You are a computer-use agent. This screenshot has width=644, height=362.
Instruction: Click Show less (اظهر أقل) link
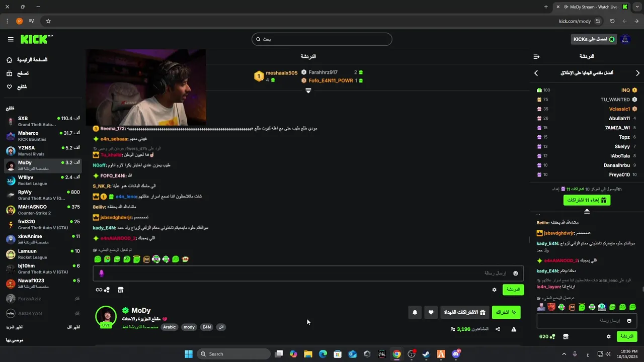(73, 327)
